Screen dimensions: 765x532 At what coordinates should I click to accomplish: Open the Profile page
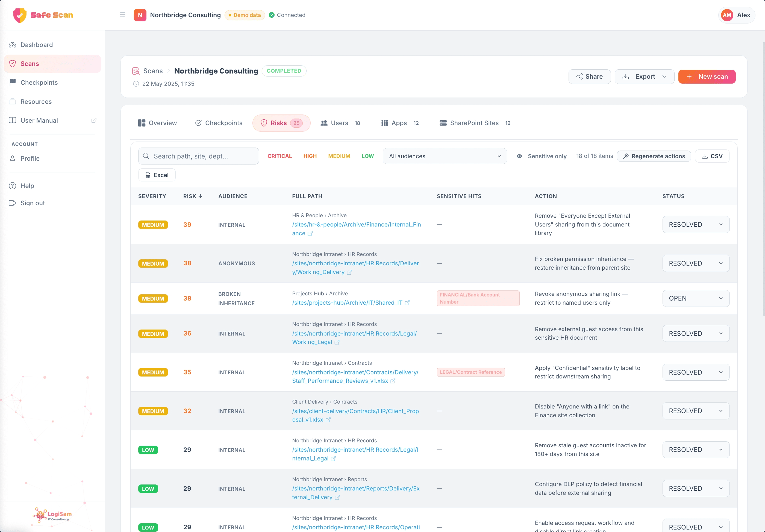pyautogui.click(x=52, y=158)
